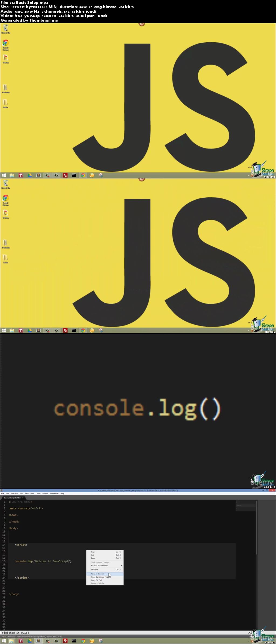The width and height of the screenshot is (276, 644).
Task: Expand the HTML/CSS/JS Prettify submenu
Action: [x=105, y=565]
